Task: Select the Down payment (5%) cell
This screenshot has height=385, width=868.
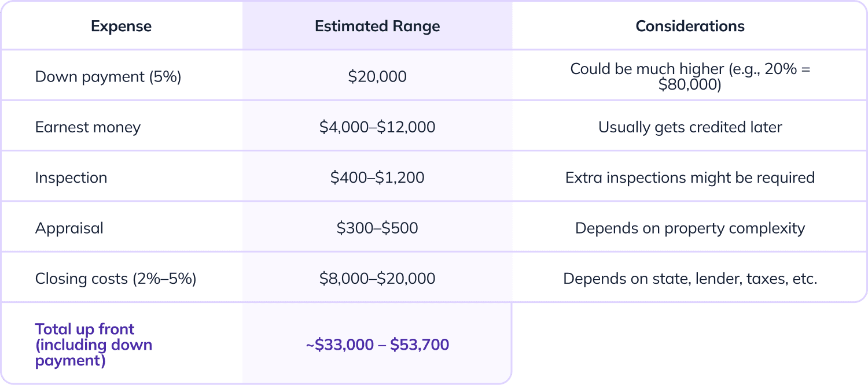Action: click(x=108, y=76)
